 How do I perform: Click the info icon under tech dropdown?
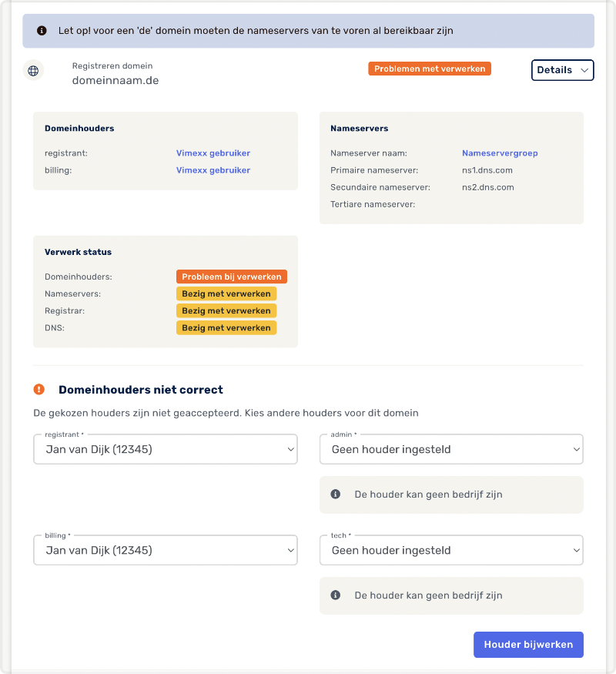tap(336, 595)
